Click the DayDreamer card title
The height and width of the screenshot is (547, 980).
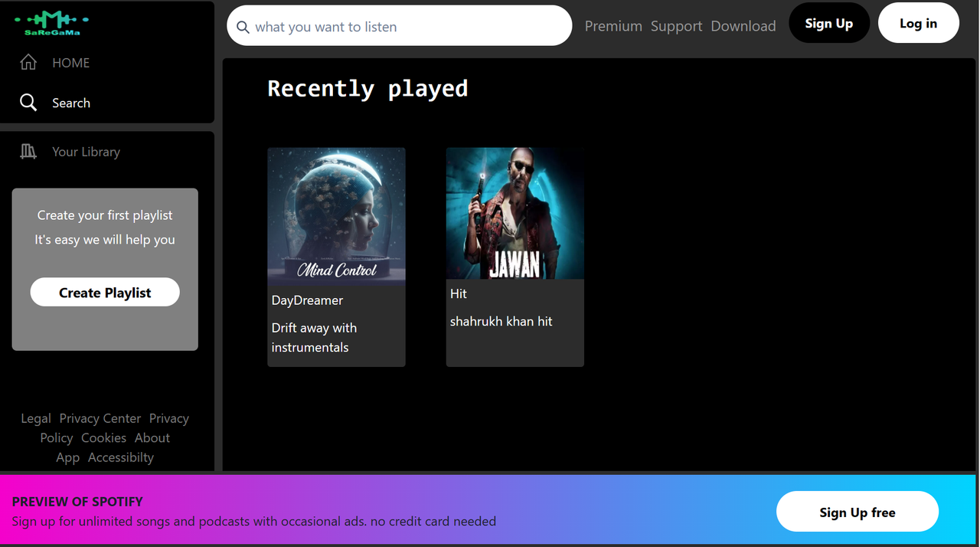click(x=307, y=300)
